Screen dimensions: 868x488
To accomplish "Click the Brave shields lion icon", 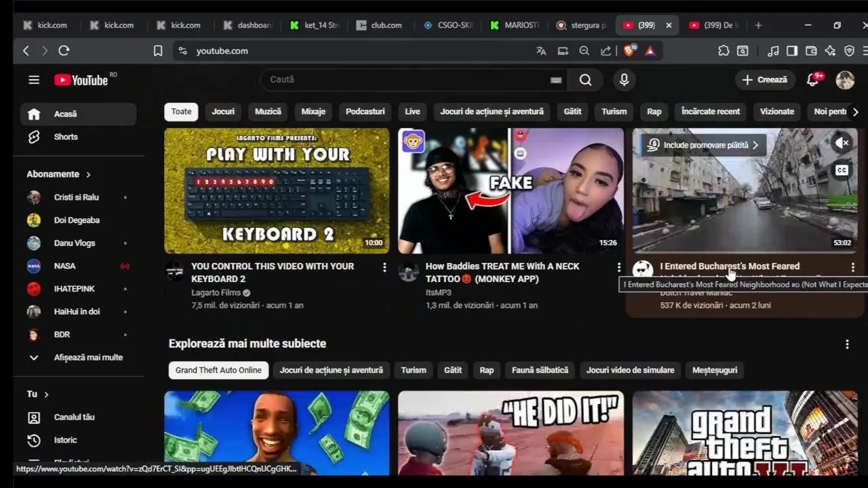I will (629, 51).
